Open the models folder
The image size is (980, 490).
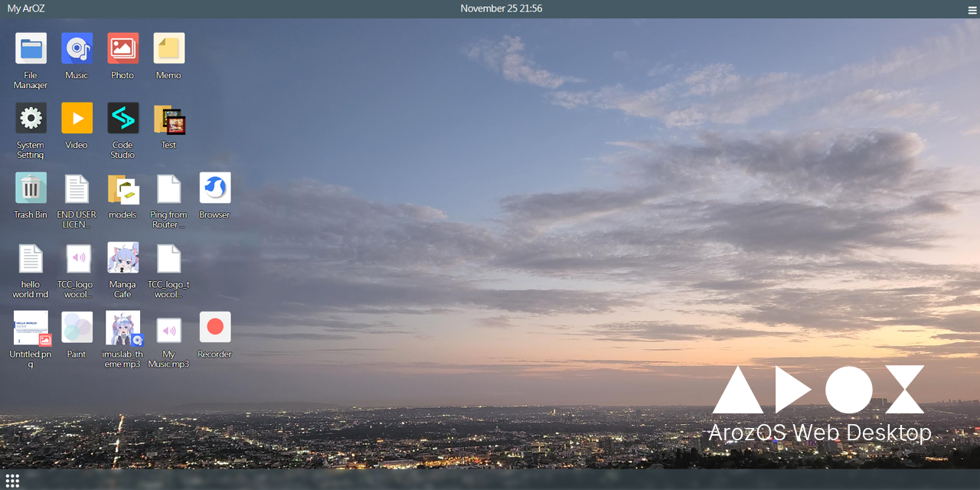coord(122,189)
